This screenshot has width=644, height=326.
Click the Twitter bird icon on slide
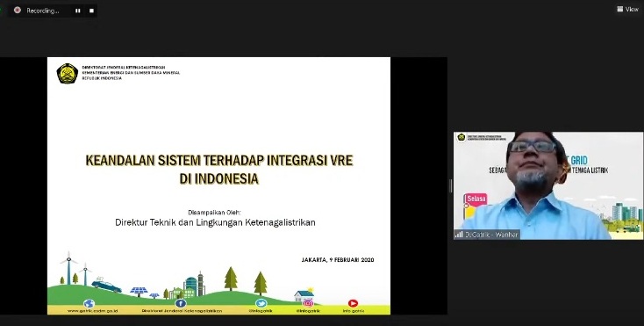(261, 304)
